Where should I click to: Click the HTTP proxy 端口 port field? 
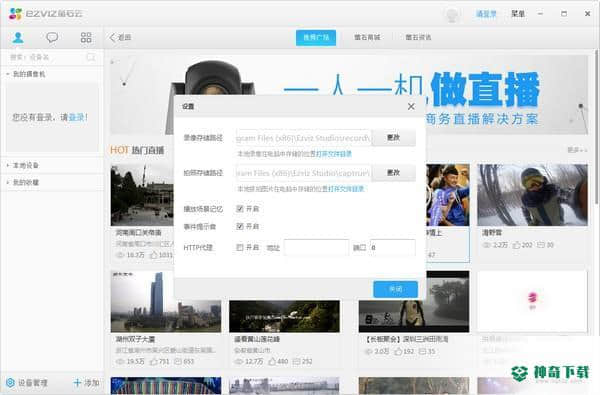coord(393,248)
